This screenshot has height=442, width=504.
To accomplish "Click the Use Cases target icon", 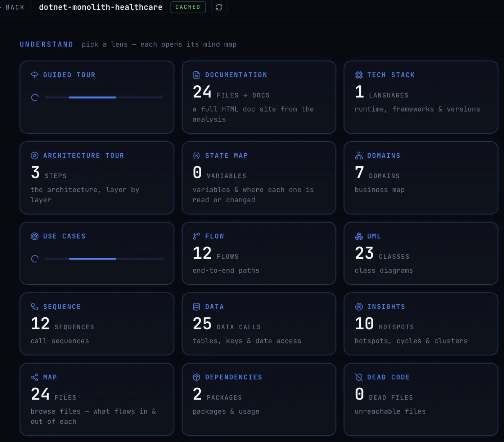I will [35, 236].
